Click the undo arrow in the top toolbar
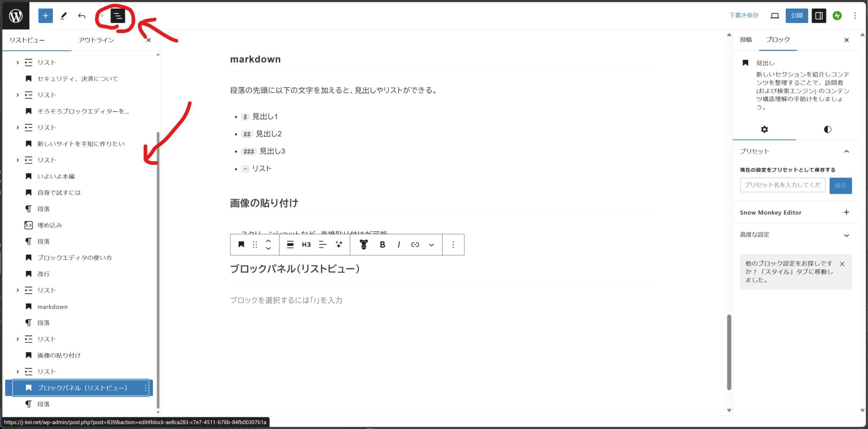 81,15
